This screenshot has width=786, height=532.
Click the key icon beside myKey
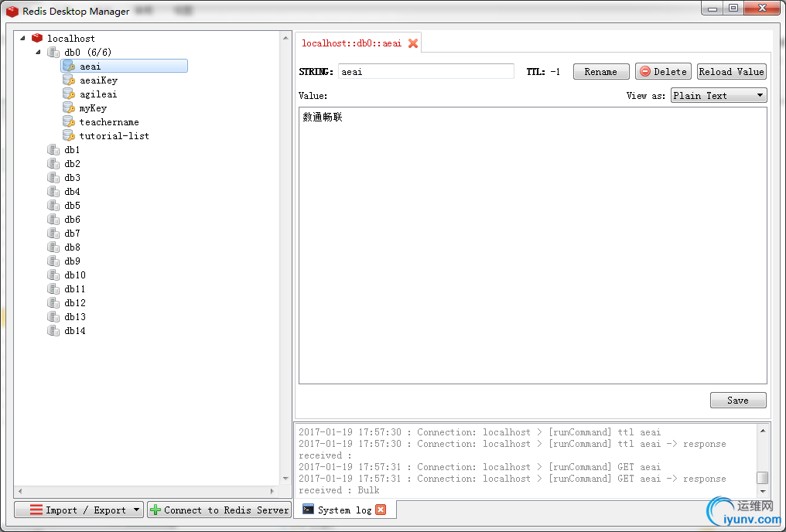(x=69, y=107)
